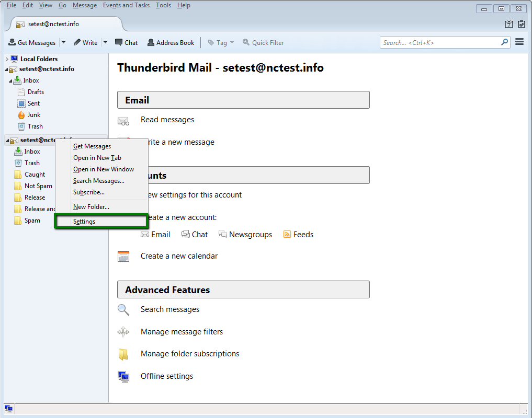Open the Edit menu
This screenshot has height=418, width=532.
tap(28, 5)
